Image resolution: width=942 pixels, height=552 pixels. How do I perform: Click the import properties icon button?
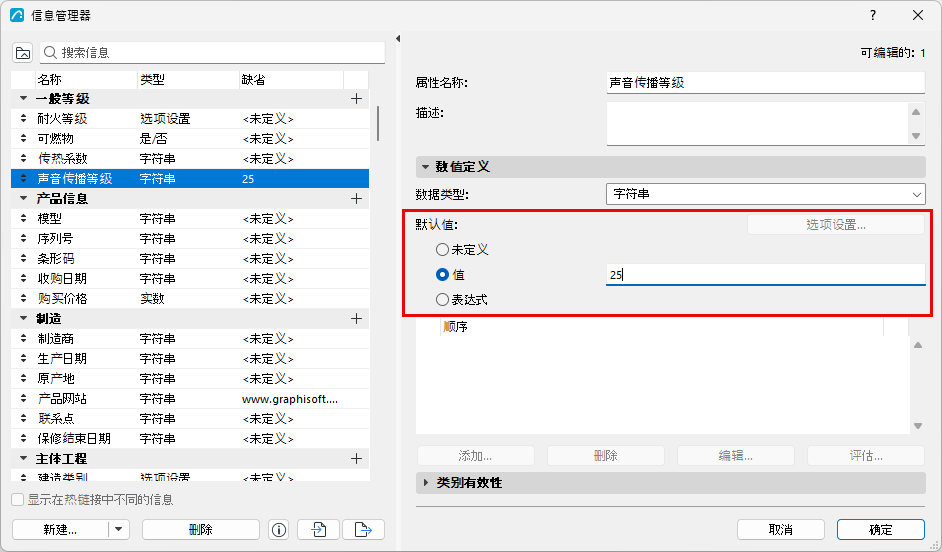point(318,530)
